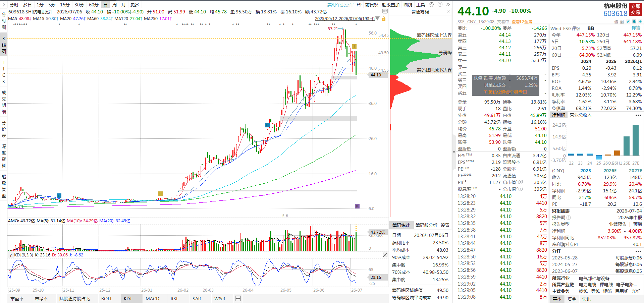Expand more toolbar options double chevron

point(448,5)
